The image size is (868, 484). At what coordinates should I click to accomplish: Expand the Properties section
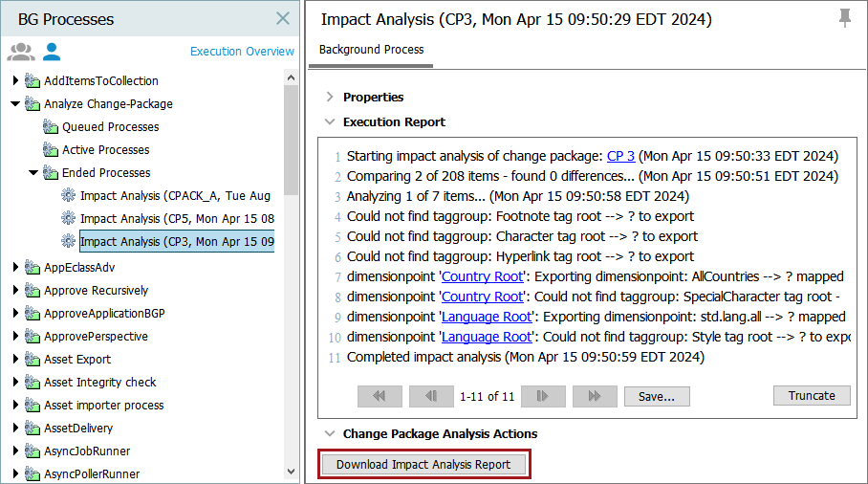pos(330,97)
